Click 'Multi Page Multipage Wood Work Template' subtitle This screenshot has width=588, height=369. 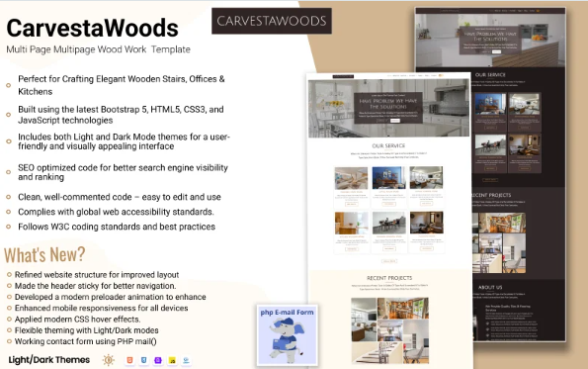[x=98, y=49]
